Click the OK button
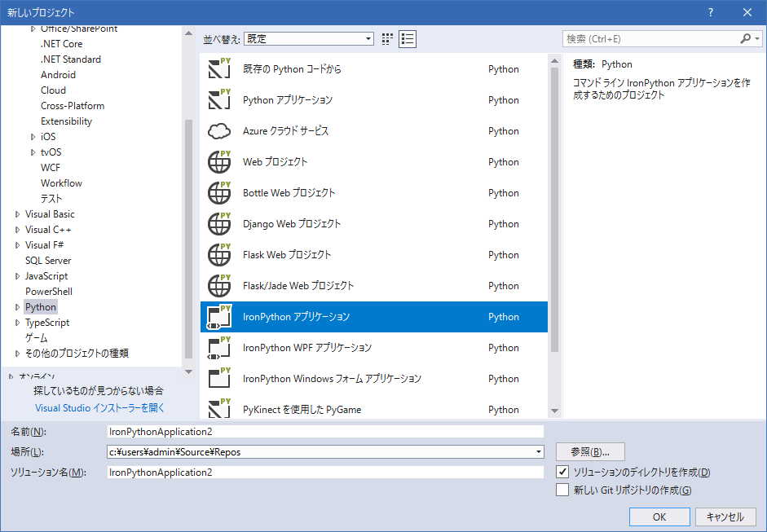767x532 pixels. point(659,517)
